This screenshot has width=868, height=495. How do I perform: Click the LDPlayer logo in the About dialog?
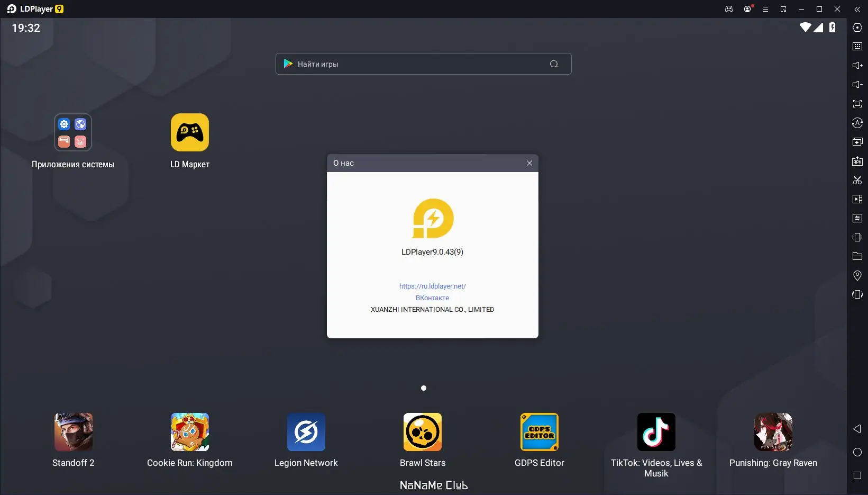click(x=433, y=219)
